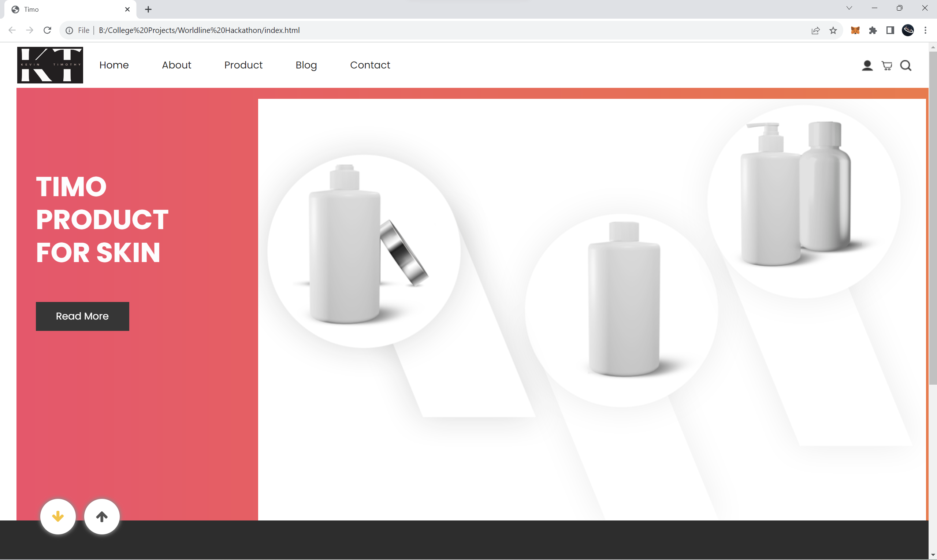Open the Product nav link
937x560 pixels.
tap(243, 65)
